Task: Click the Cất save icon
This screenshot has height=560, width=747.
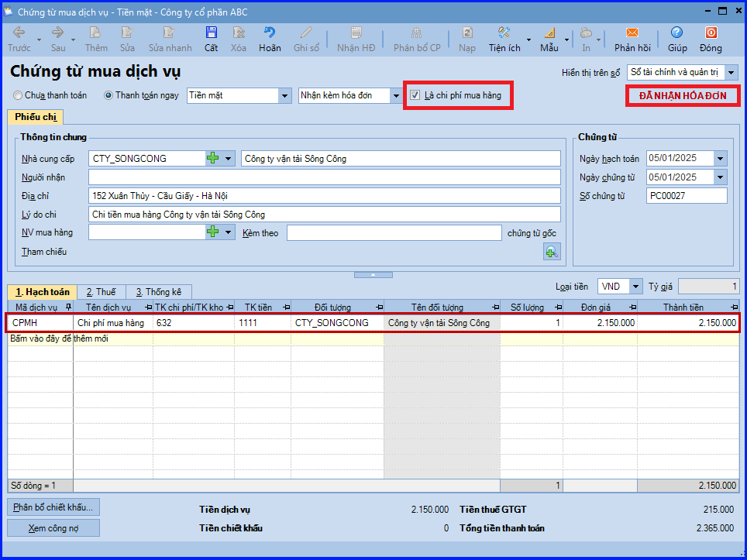Action: pos(211,33)
